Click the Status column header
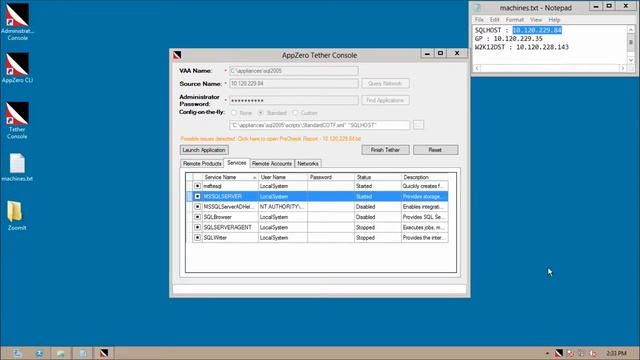Image resolution: width=640 pixels, height=360 pixels. pos(378,177)
